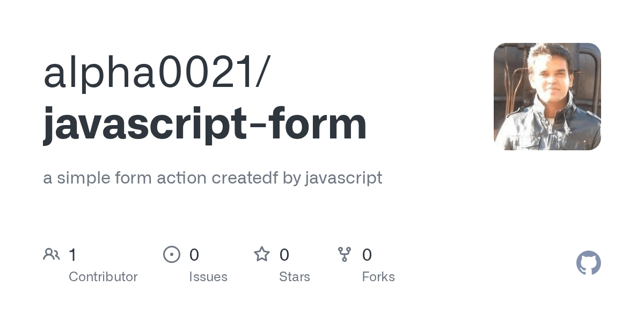Image resolution: width=644 pixels, height=322 pixels.
Task: Click the slash after alpha0021
Action: (261, 74)
